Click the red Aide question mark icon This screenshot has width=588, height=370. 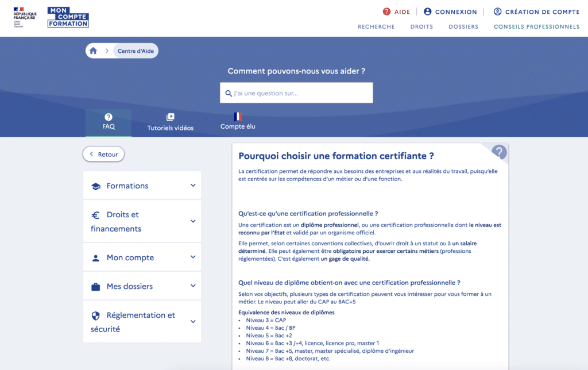click(x=386, y=11)
